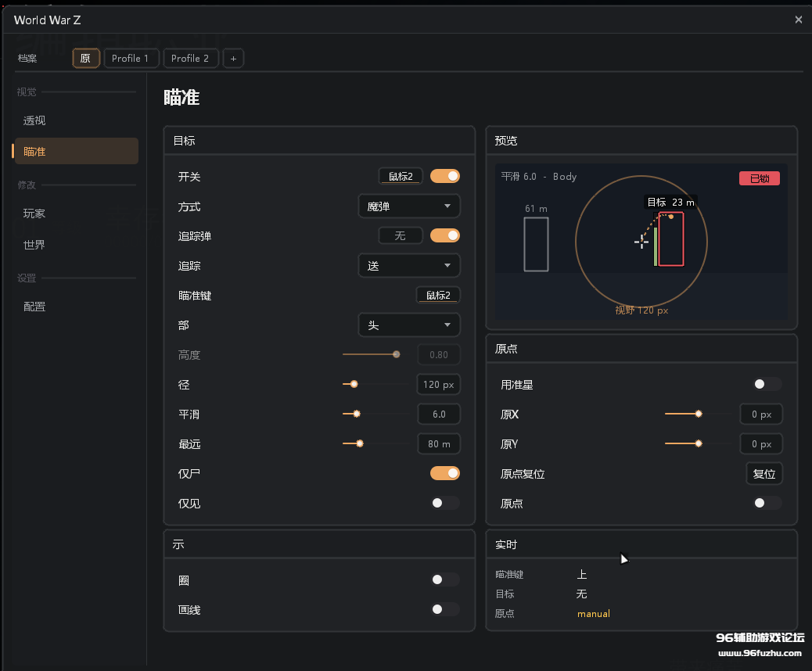Screen dimensions: 812x671
Task: Click the 61 m label in preview
Action: point(536,209)
